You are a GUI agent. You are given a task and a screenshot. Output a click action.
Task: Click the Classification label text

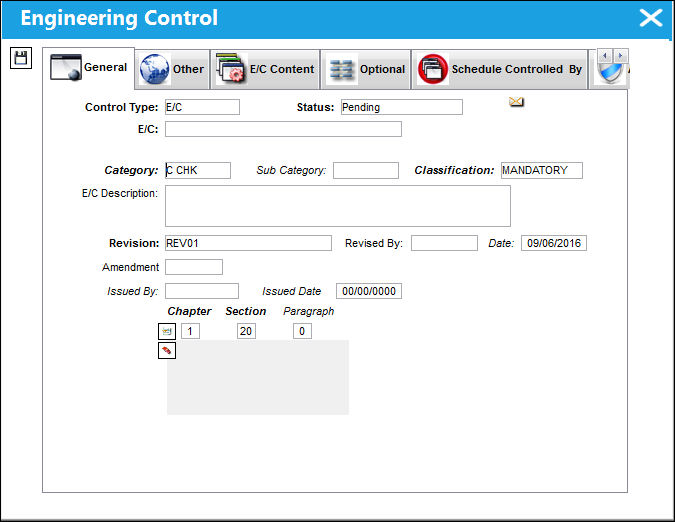454,170
